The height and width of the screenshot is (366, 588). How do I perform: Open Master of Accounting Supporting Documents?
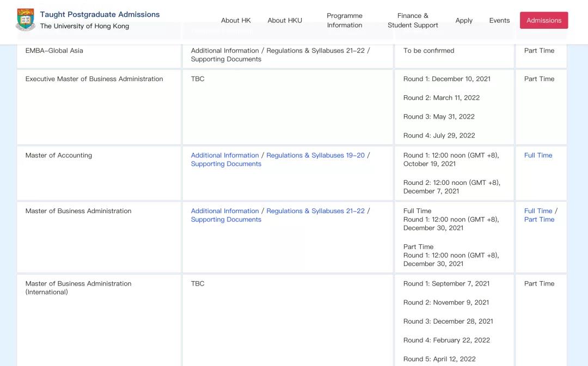coord(226,164)
